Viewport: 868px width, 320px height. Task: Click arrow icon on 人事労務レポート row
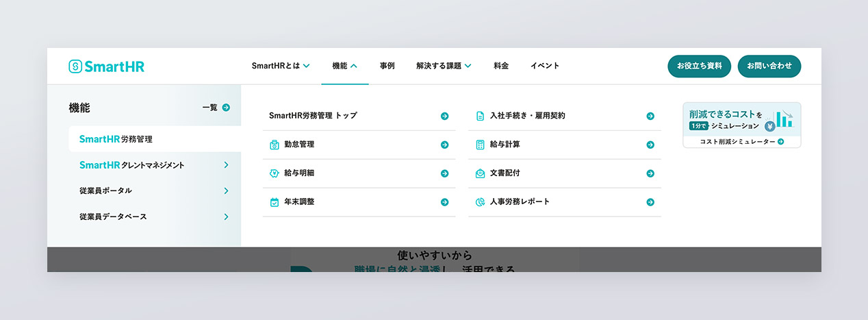point(650,202)
